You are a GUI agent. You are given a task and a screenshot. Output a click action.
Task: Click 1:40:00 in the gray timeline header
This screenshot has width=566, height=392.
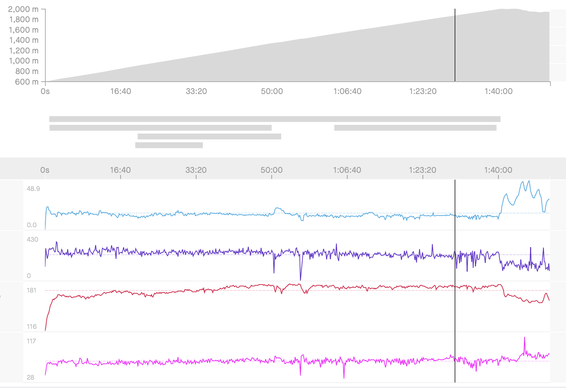[498, 170]
